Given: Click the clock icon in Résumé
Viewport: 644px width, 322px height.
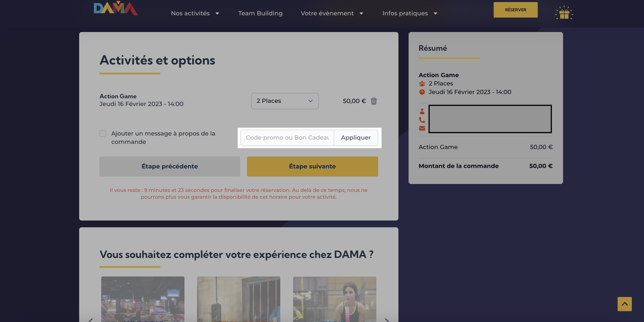Looking at the screenshot, I should [422, 92].
